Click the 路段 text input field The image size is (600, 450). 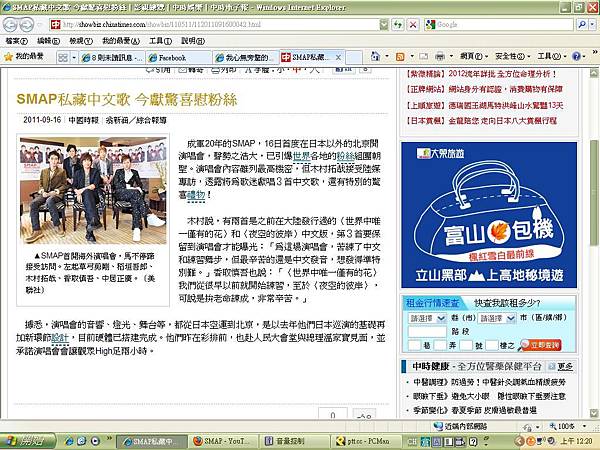[427, 332]
